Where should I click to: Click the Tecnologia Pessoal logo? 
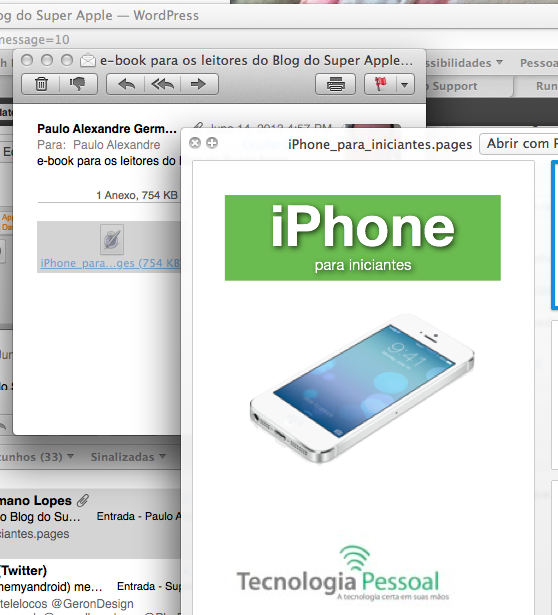coord(343,575)
